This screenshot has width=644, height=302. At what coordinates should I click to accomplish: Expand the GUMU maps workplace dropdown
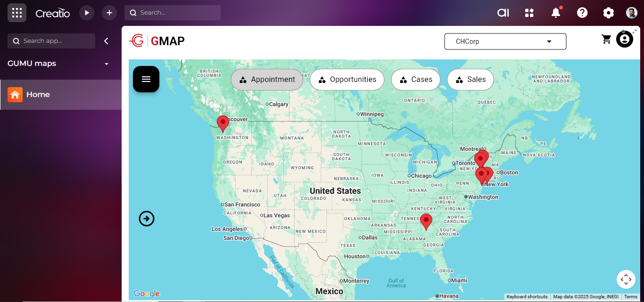click(x=107, y=64)
